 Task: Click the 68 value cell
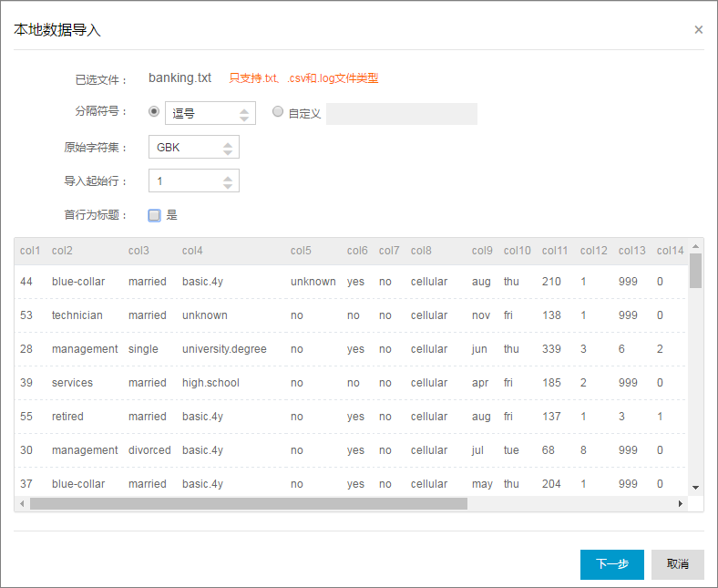[x=549, y=450]
